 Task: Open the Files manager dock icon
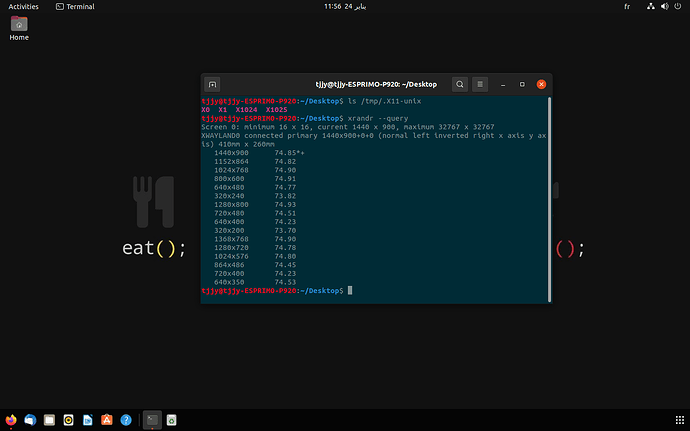(x=49, y=420)
